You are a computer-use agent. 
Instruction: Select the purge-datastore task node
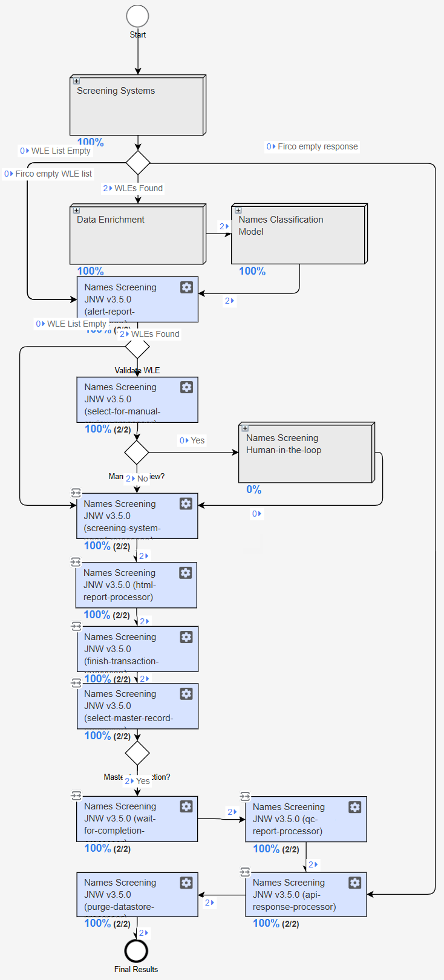click(x=137, y=895)
